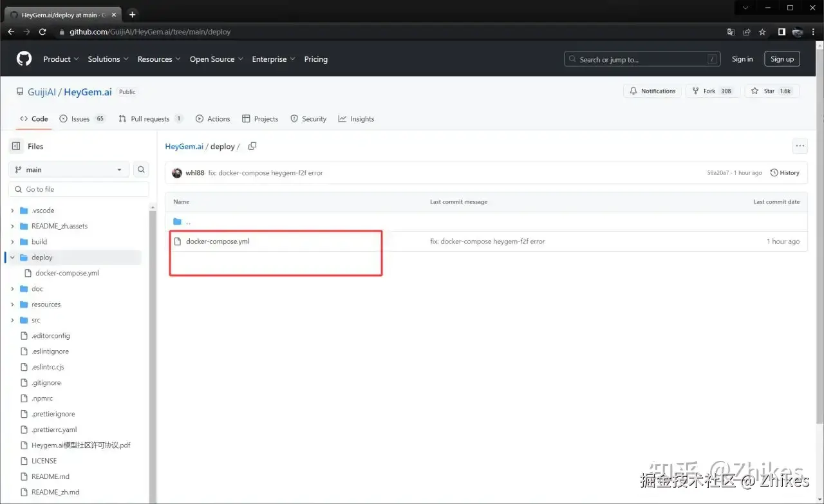Open the Open Source menu

(x=216, y=59)
